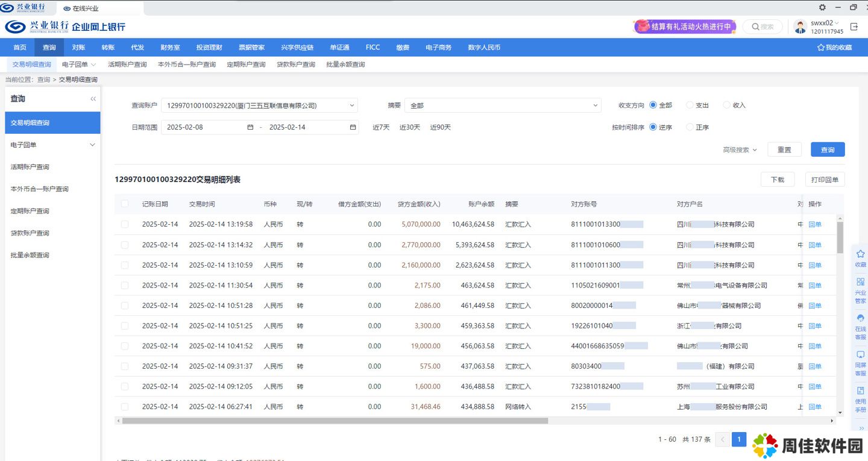Open 在线客服 icon on right rail
868x461 pixels.
(x=860, y=318)
